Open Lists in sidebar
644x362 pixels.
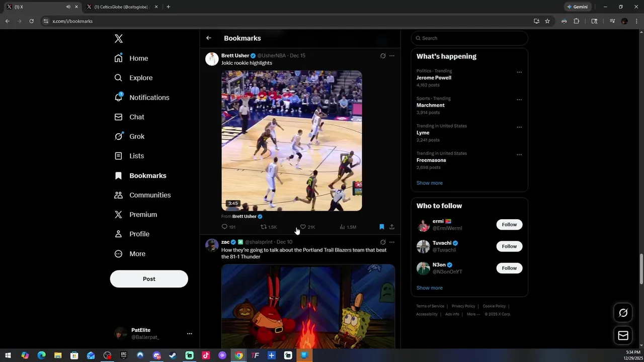tap(129, 156)
